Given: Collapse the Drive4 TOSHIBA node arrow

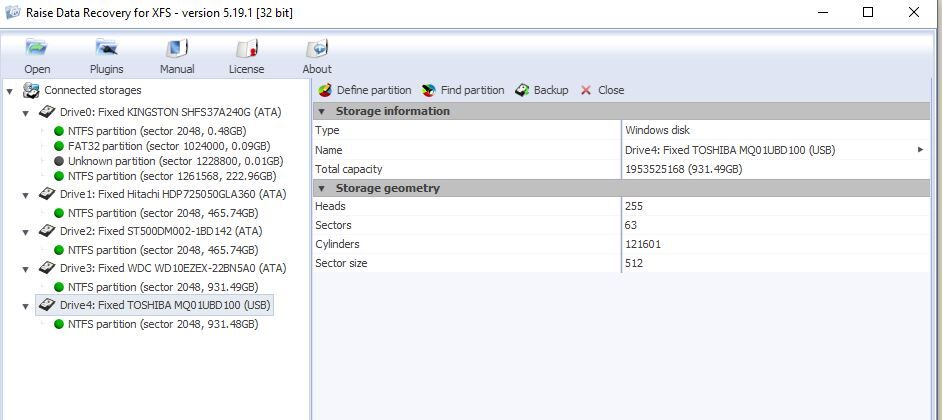Looking at the screenshot, I should point(25,306).
